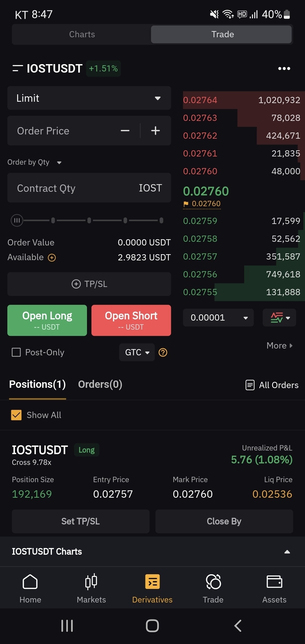Uncheck the Show All checkbox

[x=16, y=415]
